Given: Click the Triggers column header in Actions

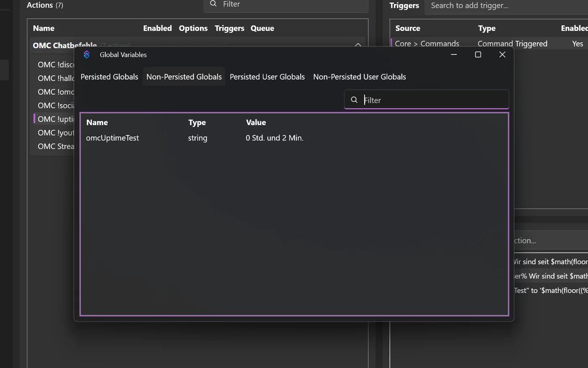Looking at the screenshot, I should pos(229,28).
